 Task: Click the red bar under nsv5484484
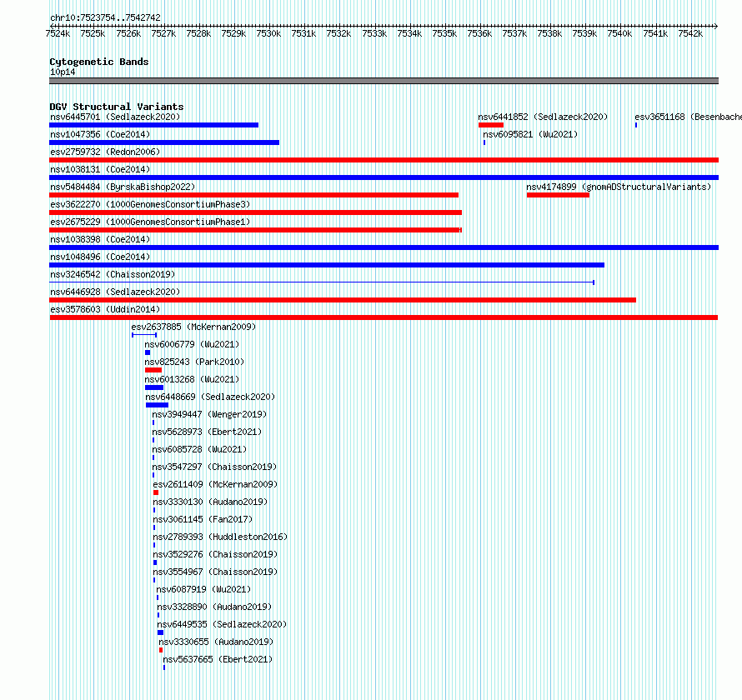pyautogui.click(x=253, y=195)
